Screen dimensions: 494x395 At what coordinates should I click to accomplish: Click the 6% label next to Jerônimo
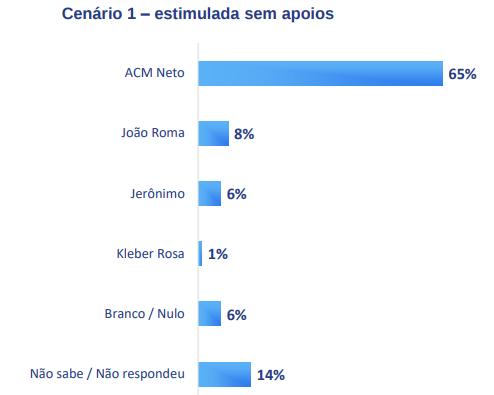[237, 194]
